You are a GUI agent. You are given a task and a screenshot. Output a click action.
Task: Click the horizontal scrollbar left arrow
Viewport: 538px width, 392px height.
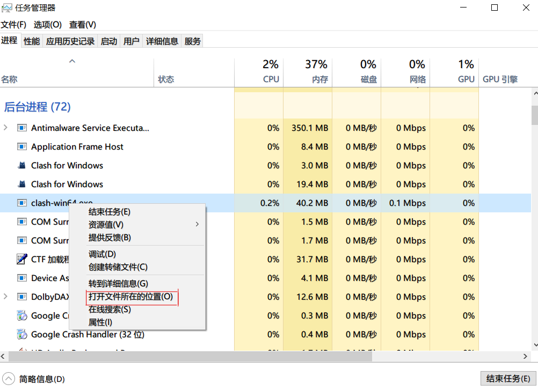coord(3,357)
